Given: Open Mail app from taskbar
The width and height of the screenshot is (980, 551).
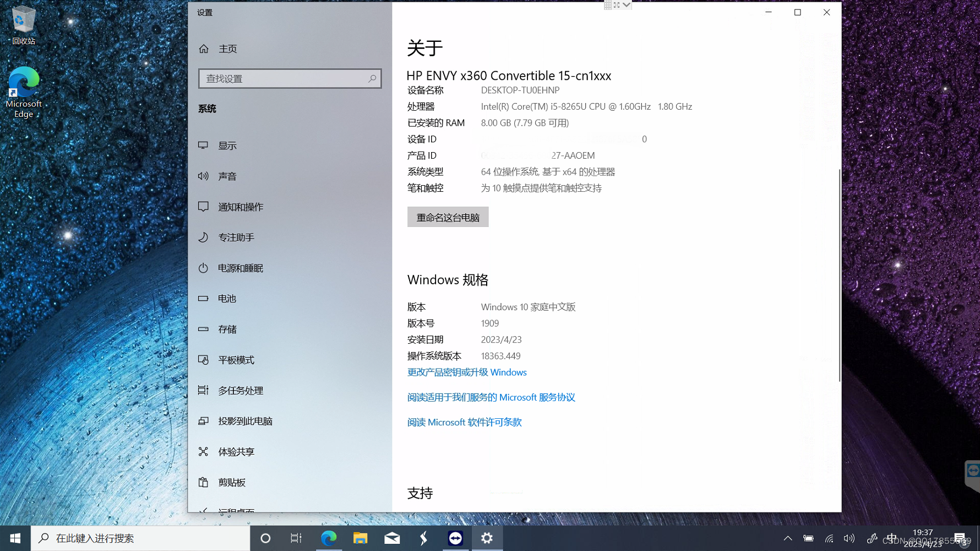Looking at the screenshot, I should pyautogui.click(x=392, y=538).
